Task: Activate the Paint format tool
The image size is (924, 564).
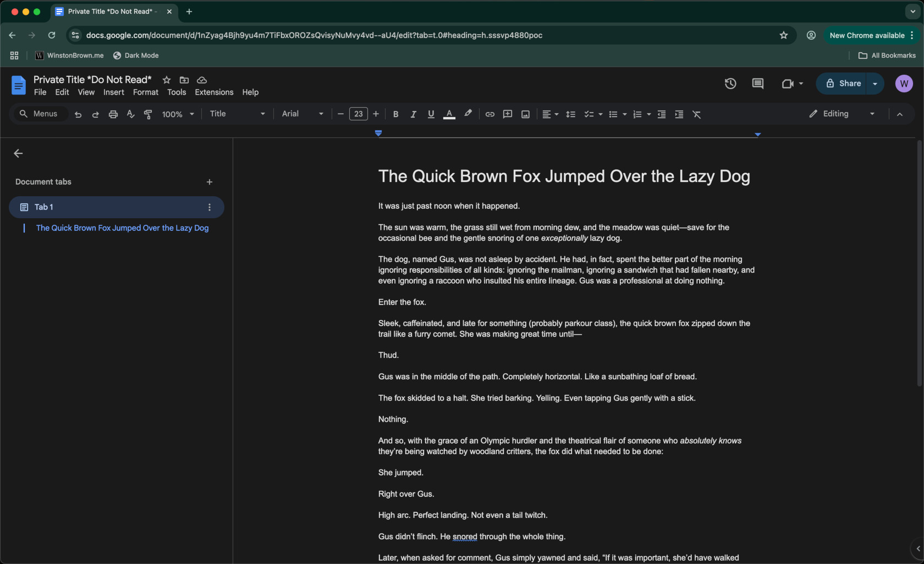Action: (148, 114)
